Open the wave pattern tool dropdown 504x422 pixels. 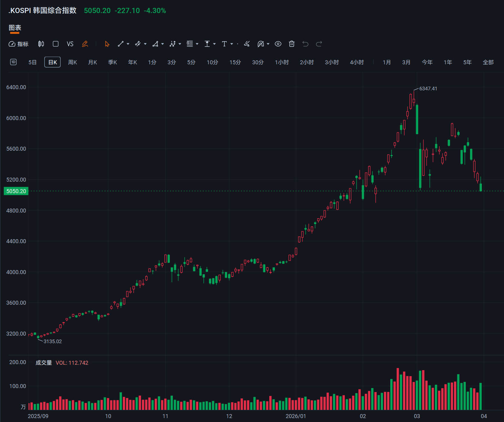(x=180, y=44)
